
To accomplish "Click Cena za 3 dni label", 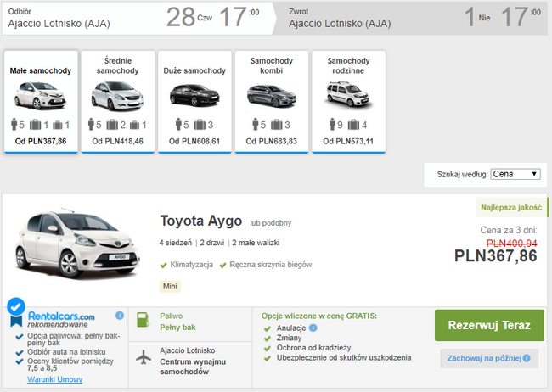I will [x=509, y=230].
